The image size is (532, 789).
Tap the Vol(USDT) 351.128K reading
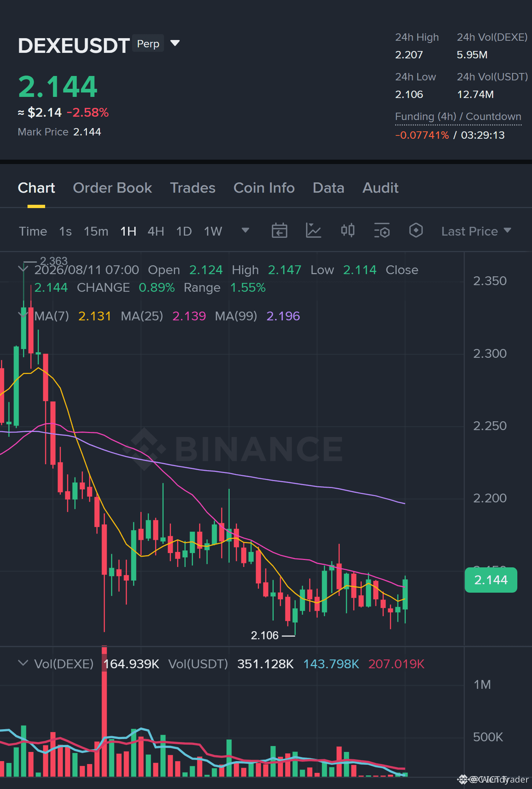point(266,664)
